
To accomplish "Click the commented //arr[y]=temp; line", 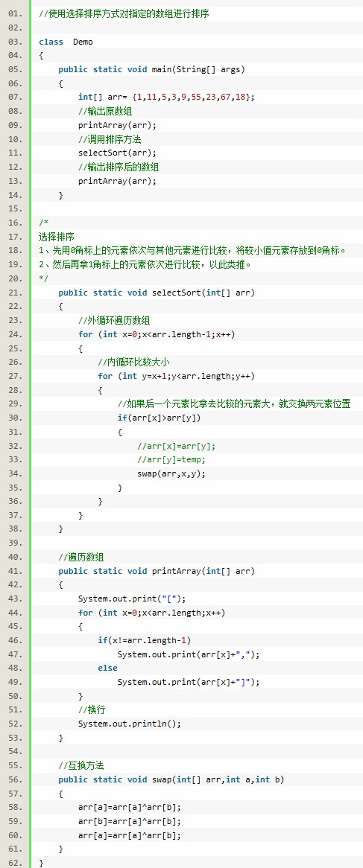I will coord(171,459).
